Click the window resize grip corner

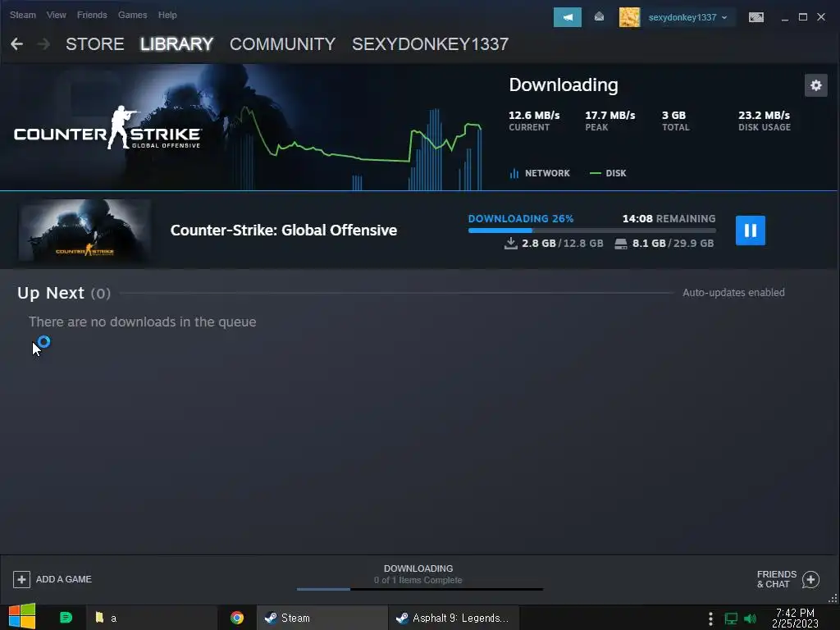pyautogui.click(x=833, y=598)
